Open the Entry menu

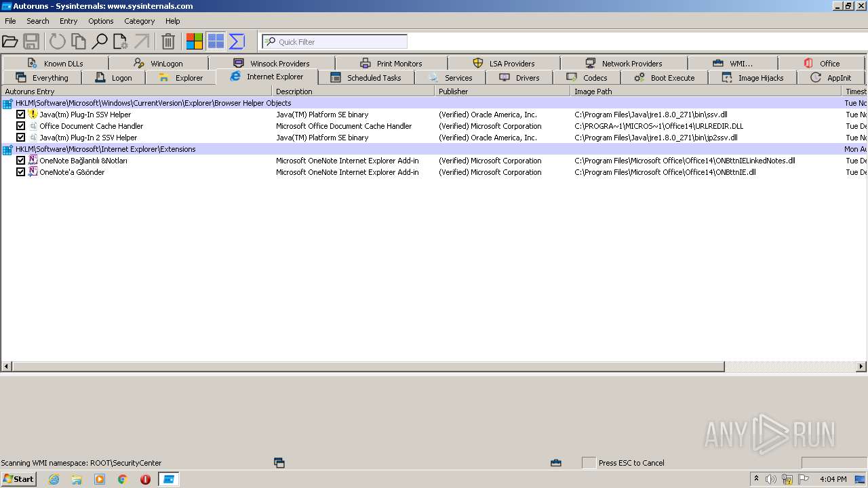point(68,21)
